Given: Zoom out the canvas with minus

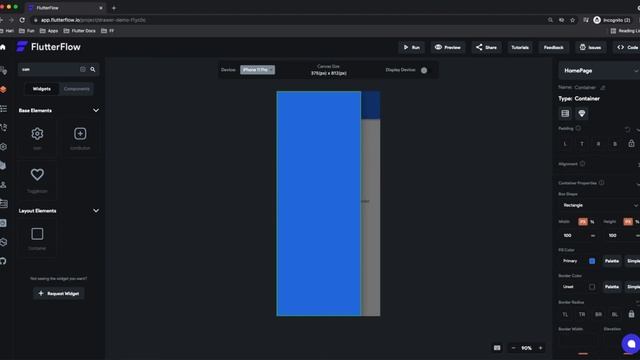Looking at the screenshot, I should [x=513, y=348].
